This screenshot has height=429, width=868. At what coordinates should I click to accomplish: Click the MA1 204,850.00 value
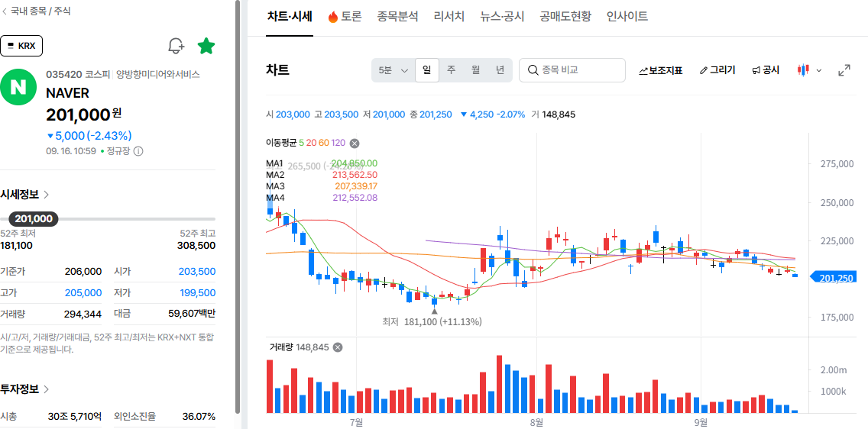pyautogui.click(x=355, y=163)
